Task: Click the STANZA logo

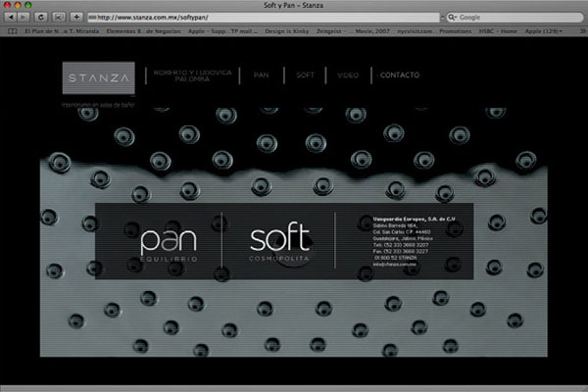Action: coord(99,78)
